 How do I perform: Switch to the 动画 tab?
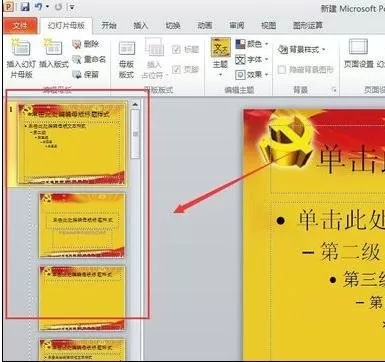[205, 25]
